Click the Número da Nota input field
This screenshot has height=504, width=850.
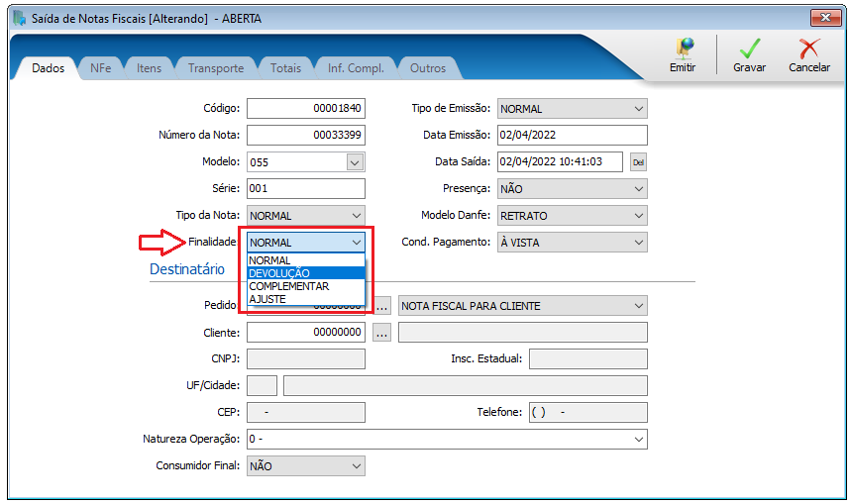(305, 136)
